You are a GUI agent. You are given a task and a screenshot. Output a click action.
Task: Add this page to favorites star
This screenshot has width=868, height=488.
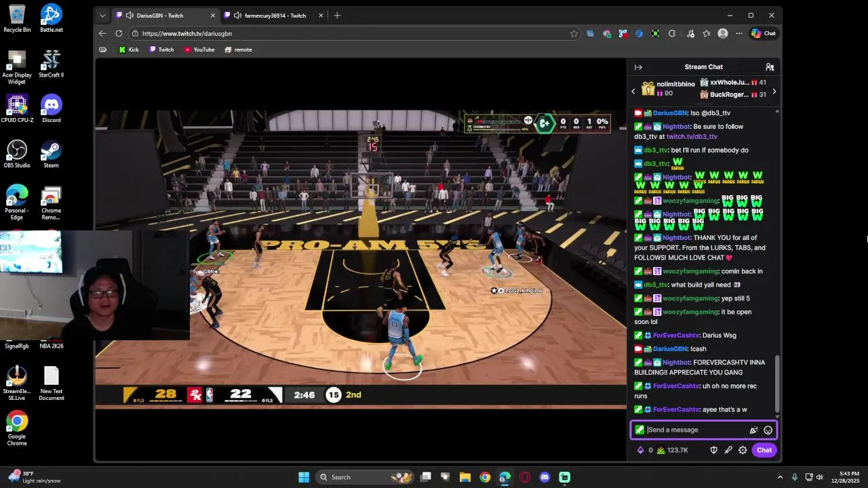click(574, 33)
